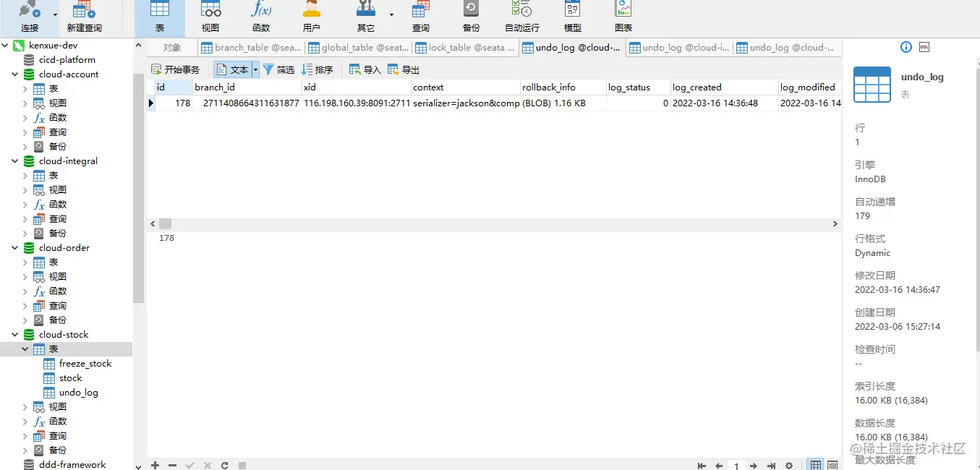Go to the last page of records

pyautogui.click(x=771, y=466)
